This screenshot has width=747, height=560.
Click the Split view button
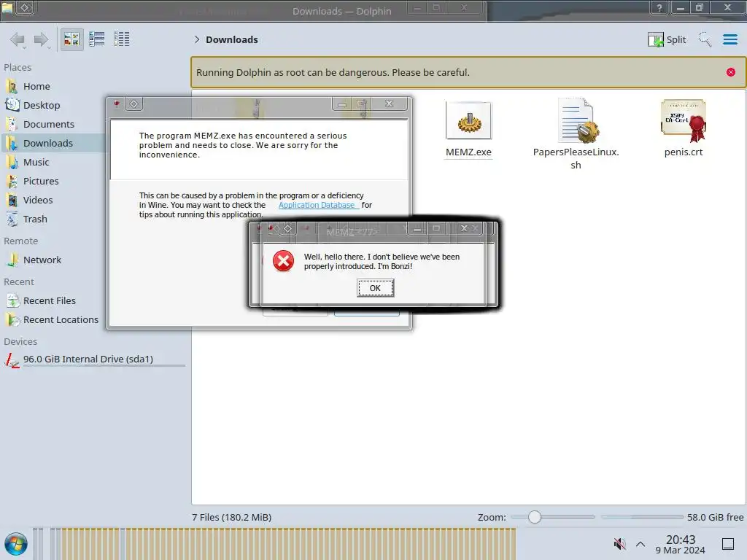[667, 39]
